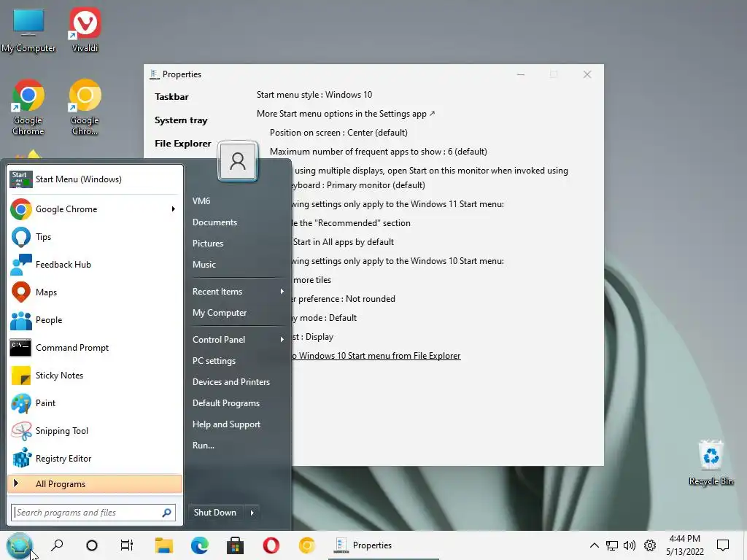Expand Recent Items submenu arrow
Screen dimensions: 747x560
(x=282, y=292)
